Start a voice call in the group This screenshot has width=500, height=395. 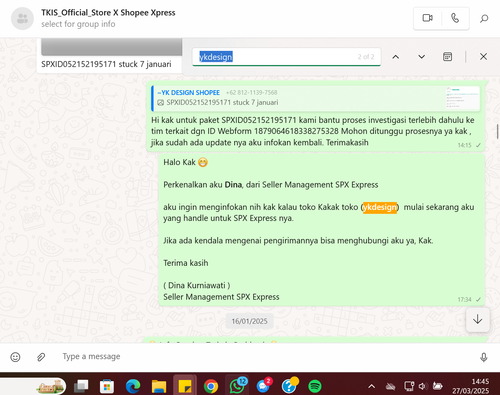(x=455, y=18)
